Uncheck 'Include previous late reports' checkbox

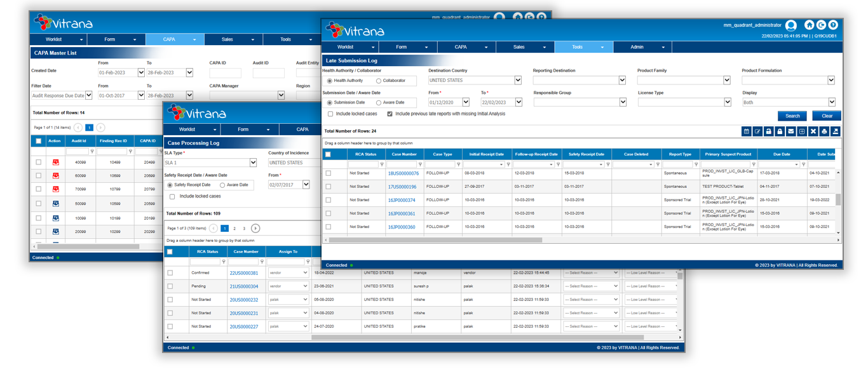[x=390, y=114]
